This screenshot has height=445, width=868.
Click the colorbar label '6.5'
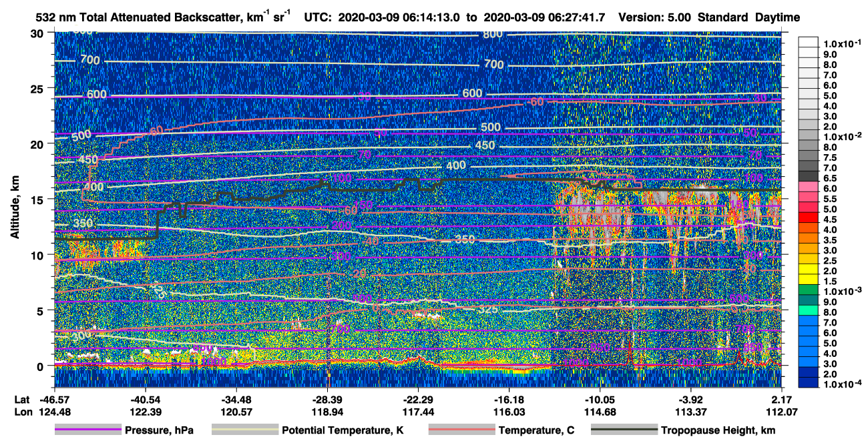tap(832, 178)
